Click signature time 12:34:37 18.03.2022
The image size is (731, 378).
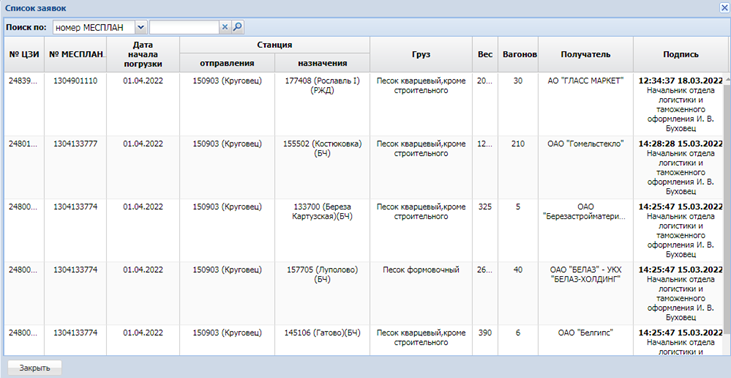point(680,81)
